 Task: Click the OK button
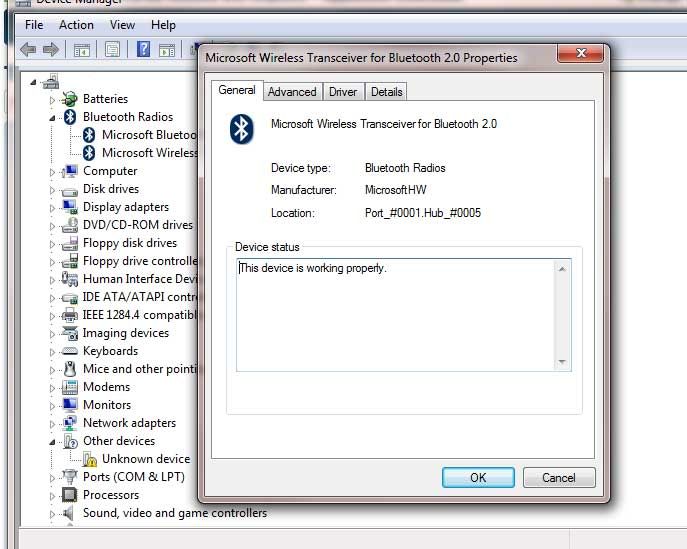(x=478, y=477)
